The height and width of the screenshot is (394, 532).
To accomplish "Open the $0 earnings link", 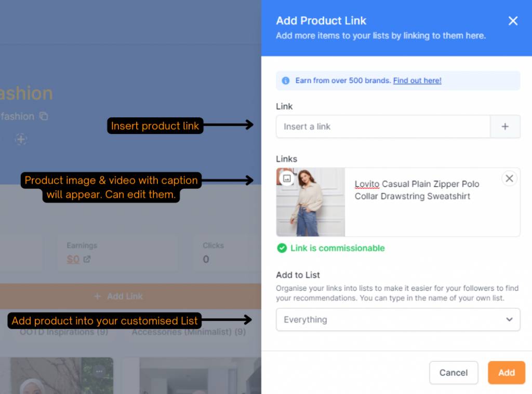I will click(73, 259).
